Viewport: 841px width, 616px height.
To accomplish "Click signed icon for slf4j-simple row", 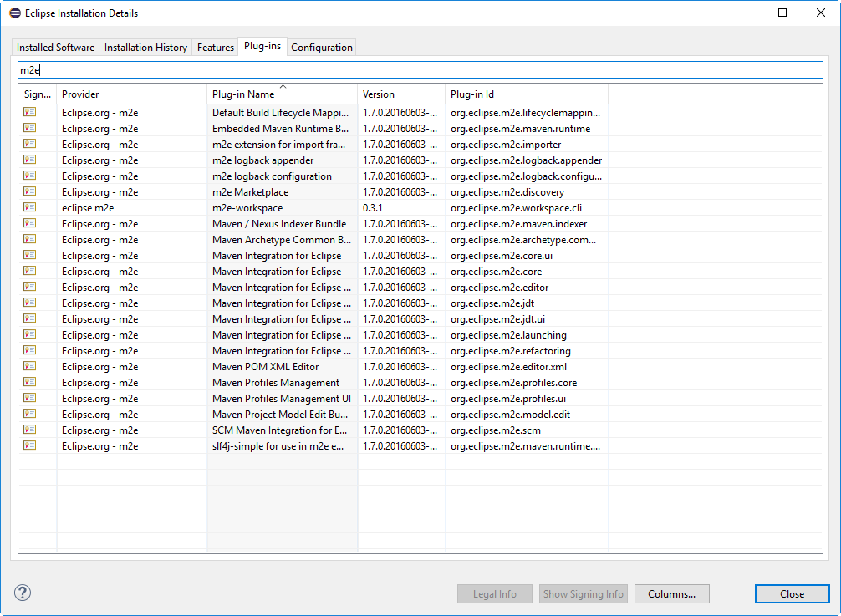I will click(x=30, y=445).
